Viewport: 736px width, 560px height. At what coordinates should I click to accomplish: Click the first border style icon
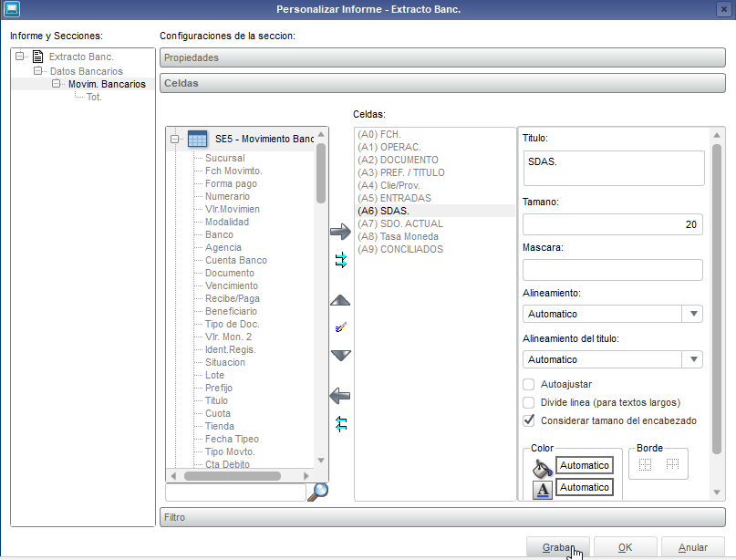coord(646,464)
